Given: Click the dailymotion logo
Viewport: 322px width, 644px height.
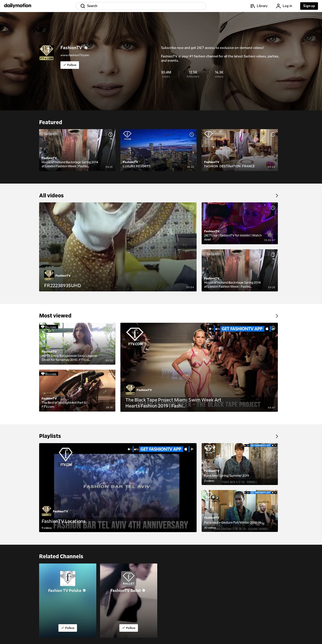Looking at the screenshot, I should pyautogui.click(x=18, y=6).
